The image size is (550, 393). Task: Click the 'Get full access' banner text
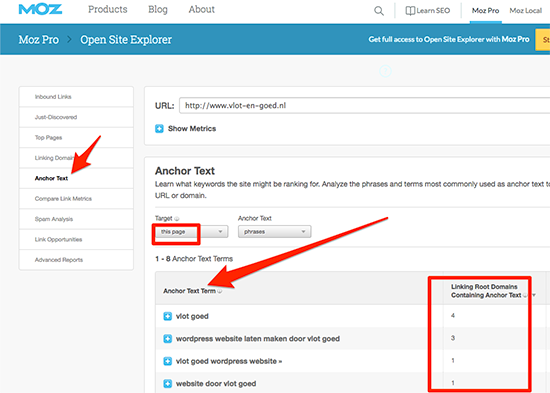click(x=449, y=39)
